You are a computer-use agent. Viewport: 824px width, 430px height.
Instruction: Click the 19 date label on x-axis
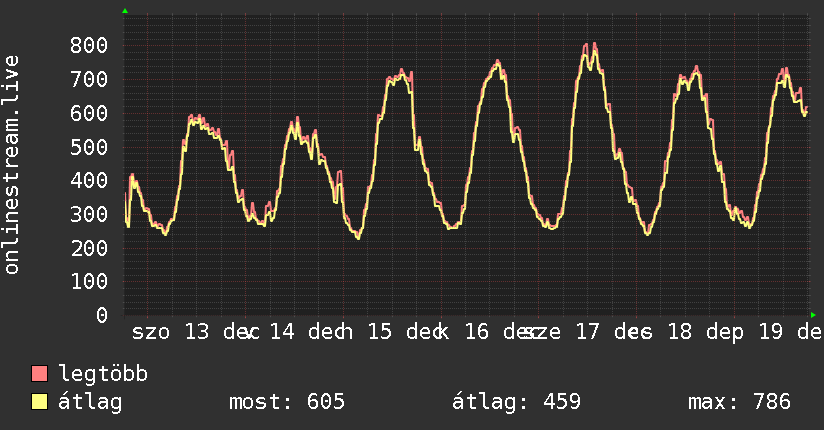771,332
